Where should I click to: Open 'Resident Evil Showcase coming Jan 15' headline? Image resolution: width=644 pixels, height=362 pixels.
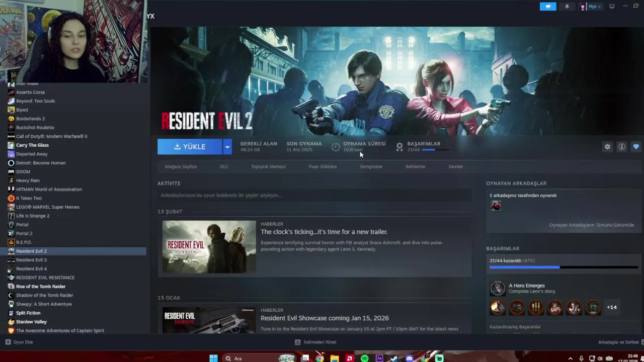click(x=325, y=318)
